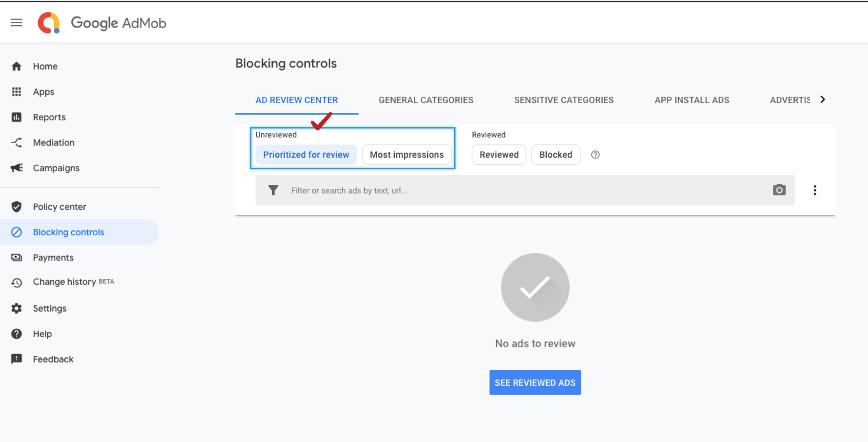Select the Prioritized for review filter chip
This screenshot has height=442, width=868.
306,155
